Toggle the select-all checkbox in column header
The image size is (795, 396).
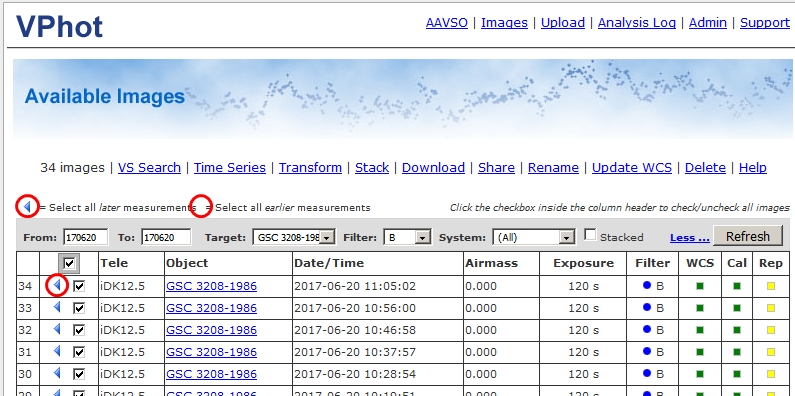pos(69,263)
